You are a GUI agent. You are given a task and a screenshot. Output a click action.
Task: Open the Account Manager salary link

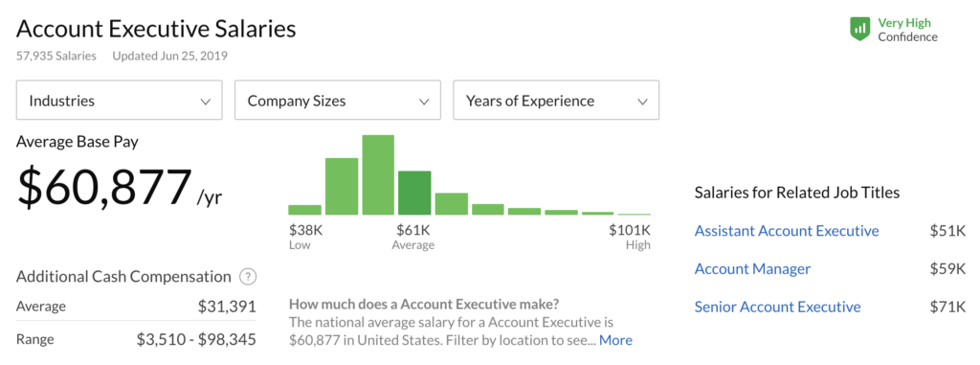[752, 269]
